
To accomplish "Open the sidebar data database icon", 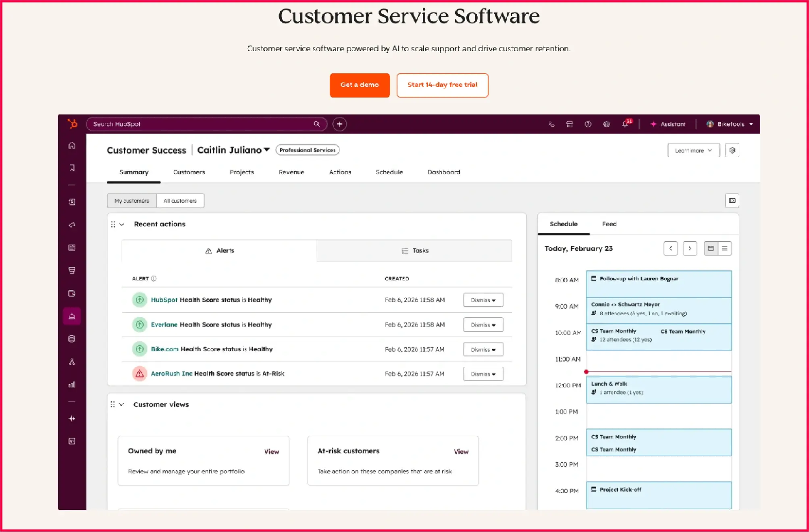I will pyautogui.click(x=72, y=339).
